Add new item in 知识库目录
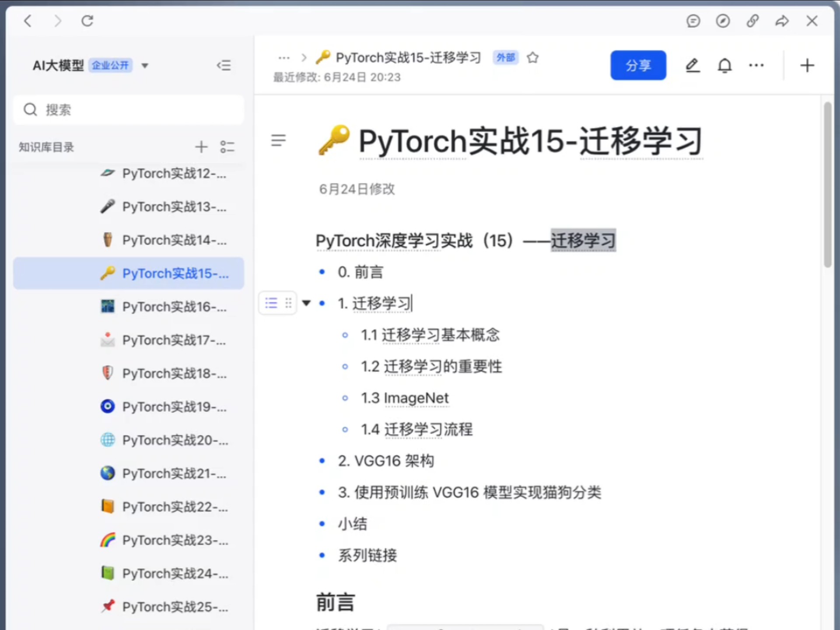 tap(201, 147)
